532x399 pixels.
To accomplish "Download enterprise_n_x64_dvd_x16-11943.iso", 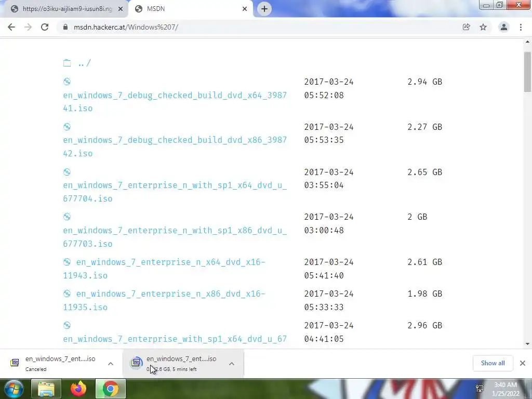I will pyautogui.click(x=164, y=269).
